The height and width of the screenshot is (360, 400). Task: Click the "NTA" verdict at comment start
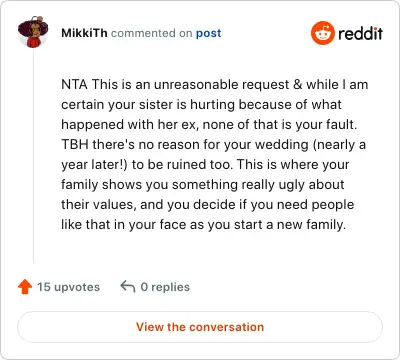click(x=74, y=84)
